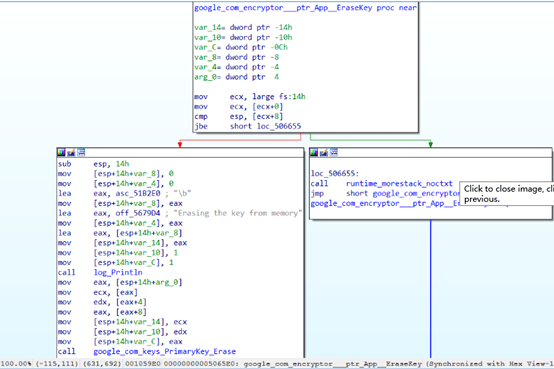Image resolution: width=554 pixels, height=369 pixels.
Task: Click the 'var_14= dword ptr -14h' definition
Action: [x=243, y=27]
